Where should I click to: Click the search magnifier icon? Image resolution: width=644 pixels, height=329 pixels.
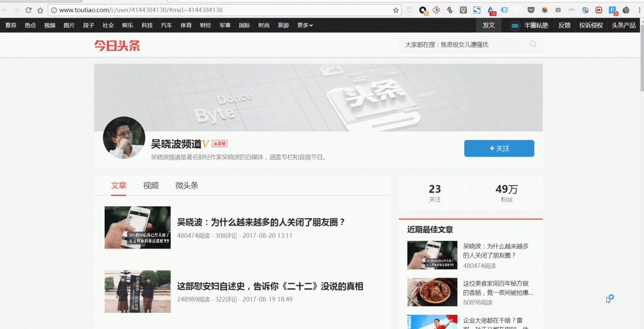click(x=533, y=44)
